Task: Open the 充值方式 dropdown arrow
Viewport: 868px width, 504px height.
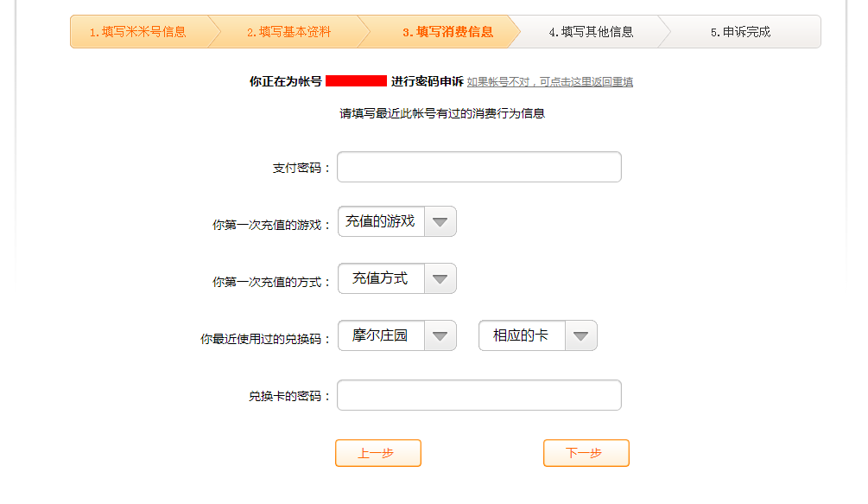Action: pos(440,278)
